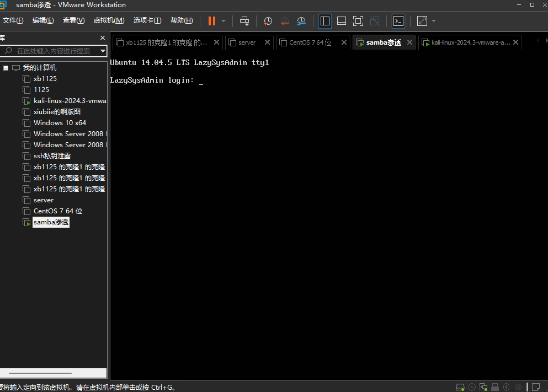Screen dimensions: 548x392
Task: Open the search box filter dropdown
Action: pyautogui.click(x=103, y=51)
